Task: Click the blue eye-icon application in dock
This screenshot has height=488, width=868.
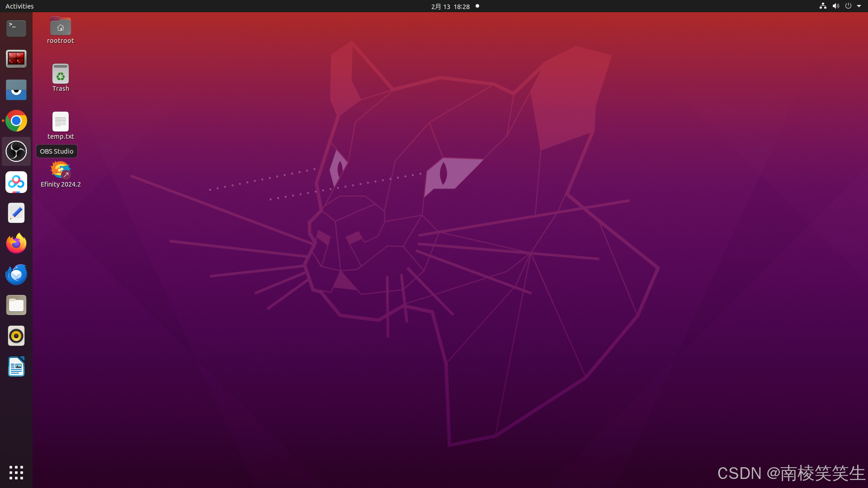Action: click(x=16, y=90)
